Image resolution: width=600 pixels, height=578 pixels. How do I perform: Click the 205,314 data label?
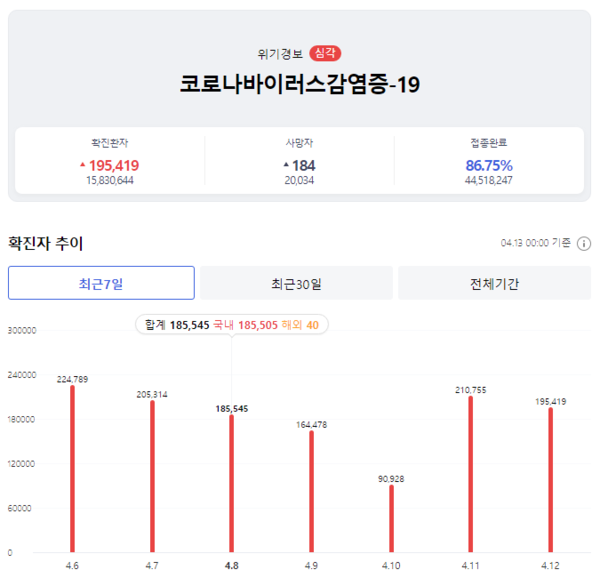[152, 394]
